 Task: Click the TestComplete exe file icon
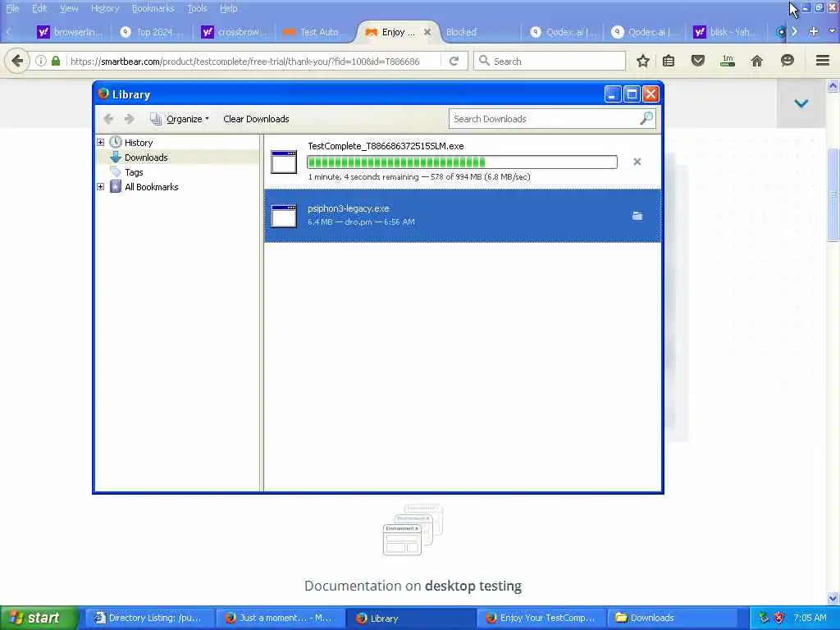pos(283,162)
